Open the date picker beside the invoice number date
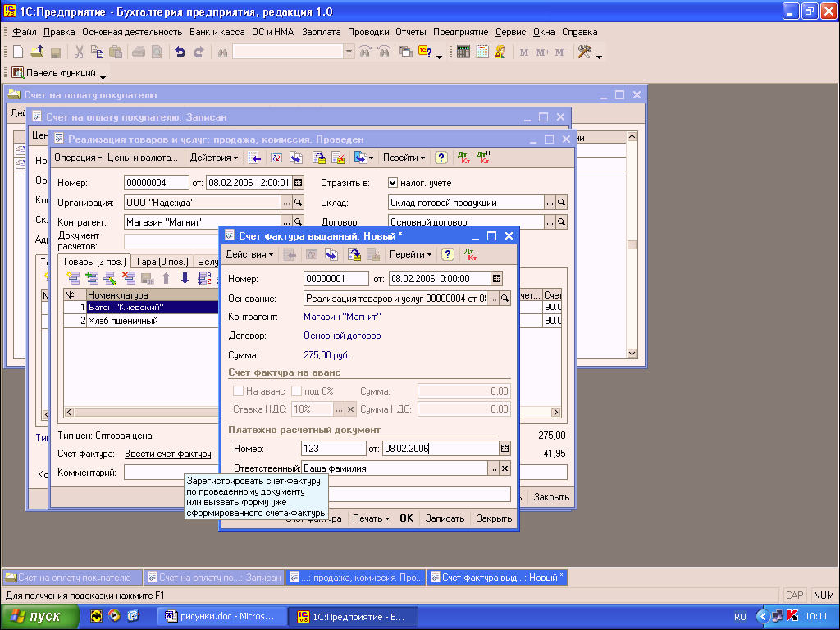Viewport: 840px width, 630px height. pyautogui.click(x=496, y=279)
